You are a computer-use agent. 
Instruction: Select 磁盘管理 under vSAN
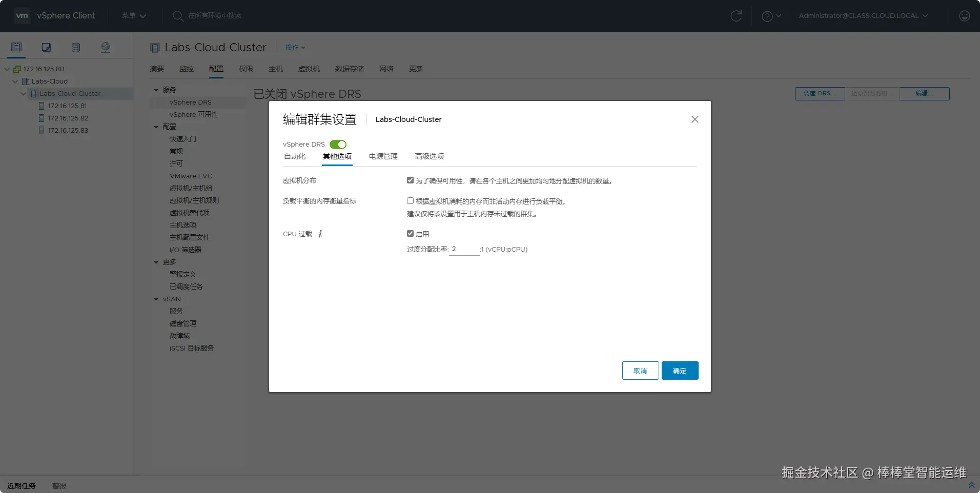[183, 324]
